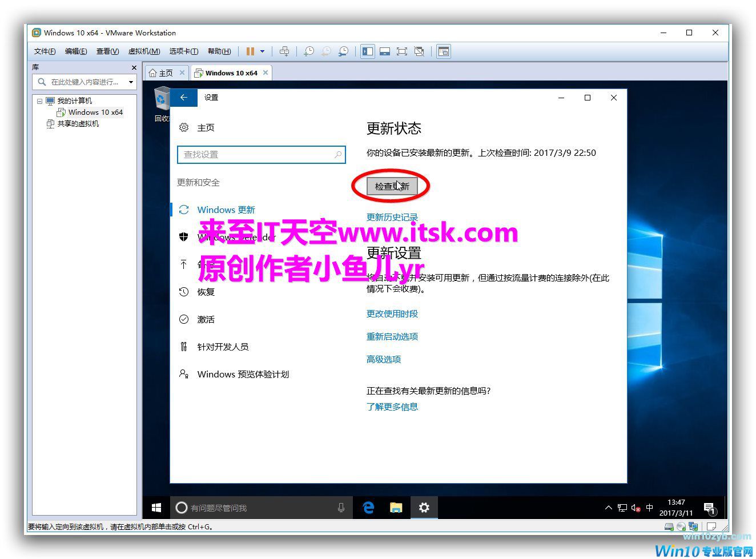Expand the system tray hidden icons chevron

[x=608, y=507]
